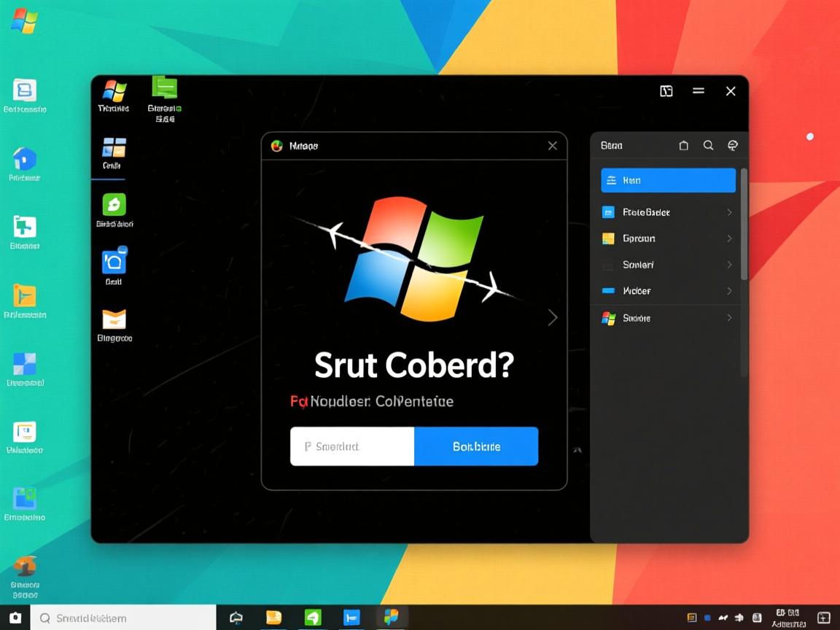Click the blue camera icon in the window sidebar
The image size is (840, 630).
pyautogui.click(x=114, y=261)
